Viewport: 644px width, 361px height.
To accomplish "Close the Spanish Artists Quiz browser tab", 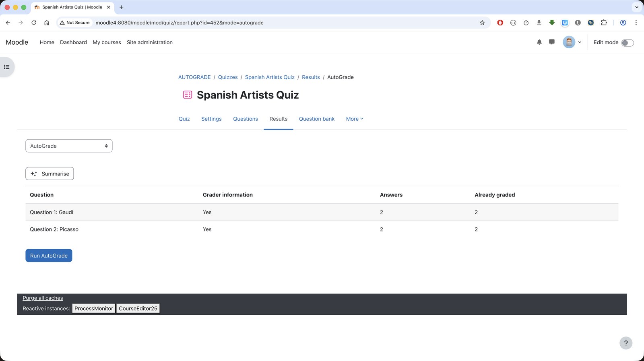I will [108, 7].
